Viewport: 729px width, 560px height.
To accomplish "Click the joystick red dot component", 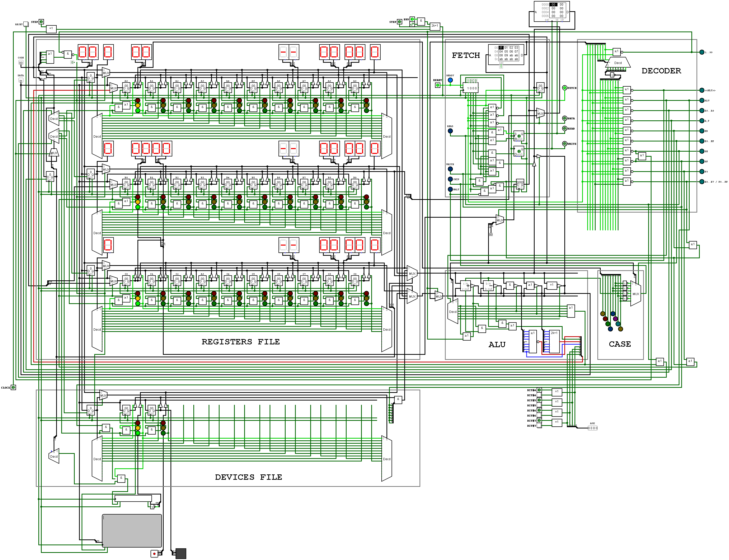I will point(154,554).
